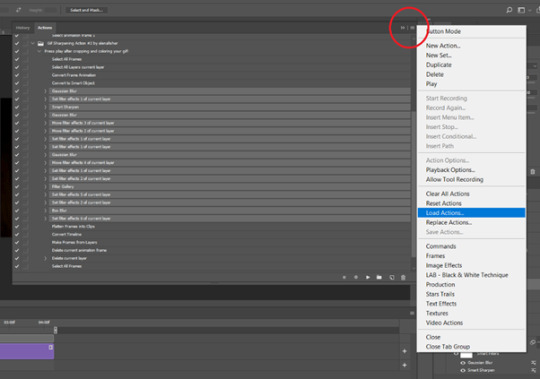Choose New Action... from the menu
The height and width of the screenshot is (379, 540).
pos(471,45)
